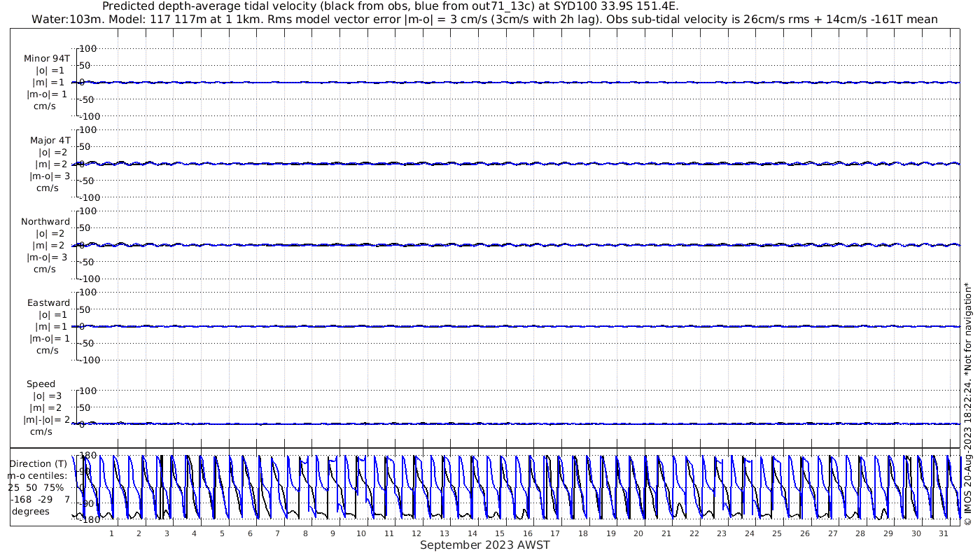980x560 pixels.
Task: Click day '15' on the date axis
Action: (x=500, y=533)
